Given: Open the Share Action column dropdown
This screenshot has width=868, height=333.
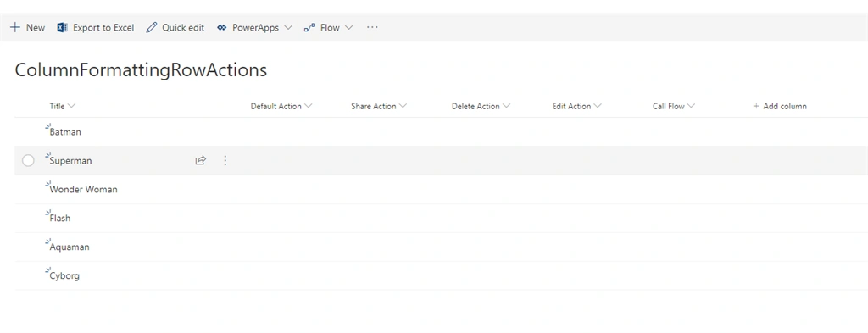Looking at the screenshot, I should [403, 106].
